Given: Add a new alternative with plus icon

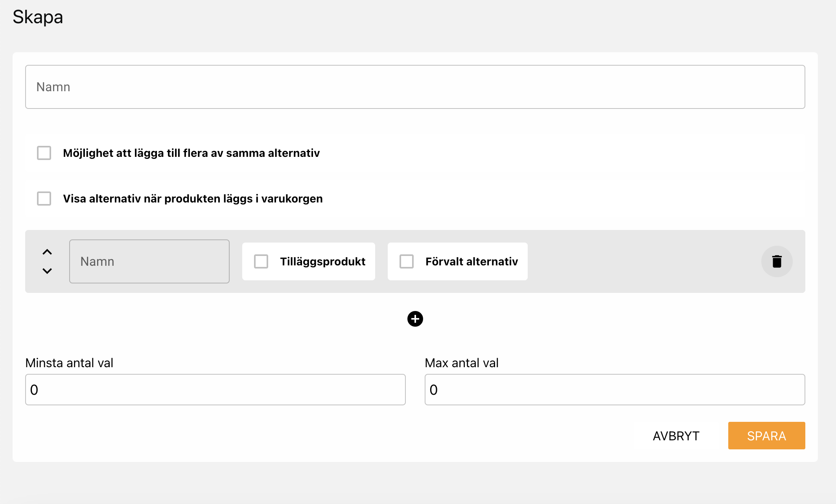Looking at the screenshot, I should click(415, 319).
